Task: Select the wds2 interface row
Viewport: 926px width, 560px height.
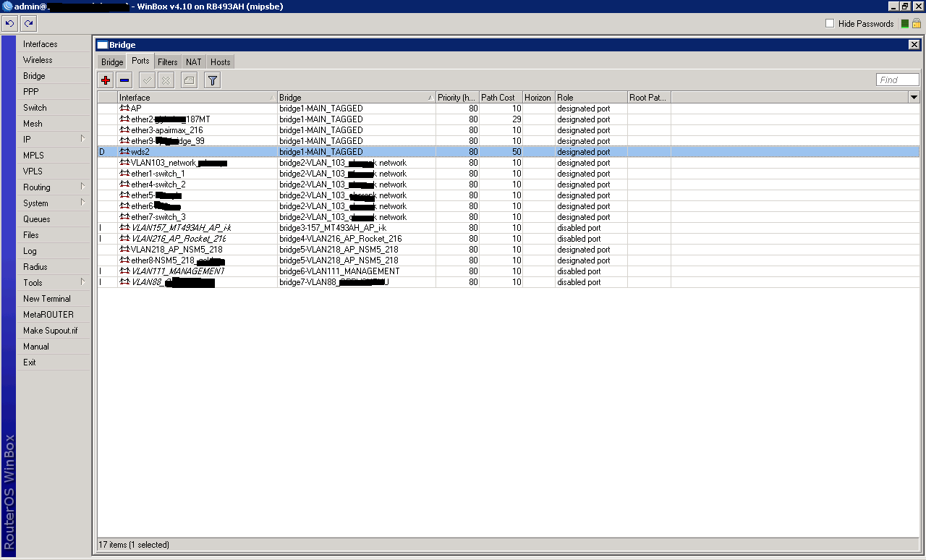Action: [509, 152]
